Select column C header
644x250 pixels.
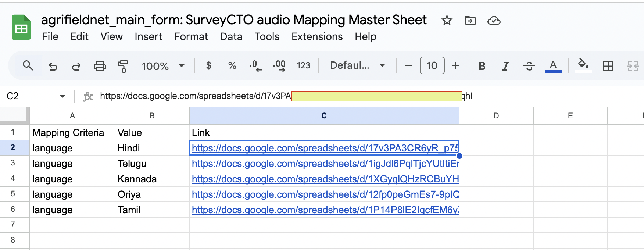pyautogui.click(x=324, y=116)
